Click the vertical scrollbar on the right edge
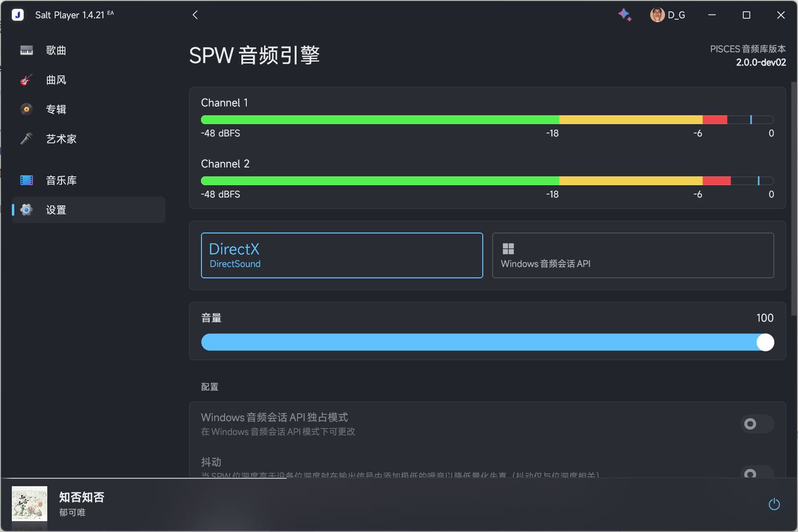This screenshot has width=798, height=532. (794, 198)
